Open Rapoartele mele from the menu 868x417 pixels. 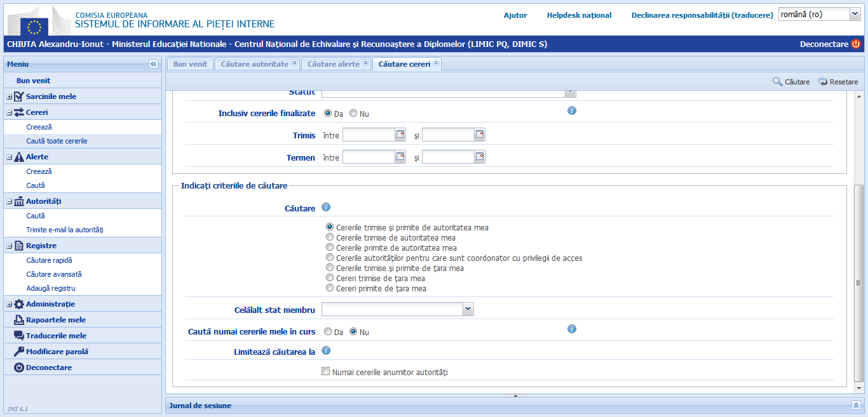click(x=56, y=320)
